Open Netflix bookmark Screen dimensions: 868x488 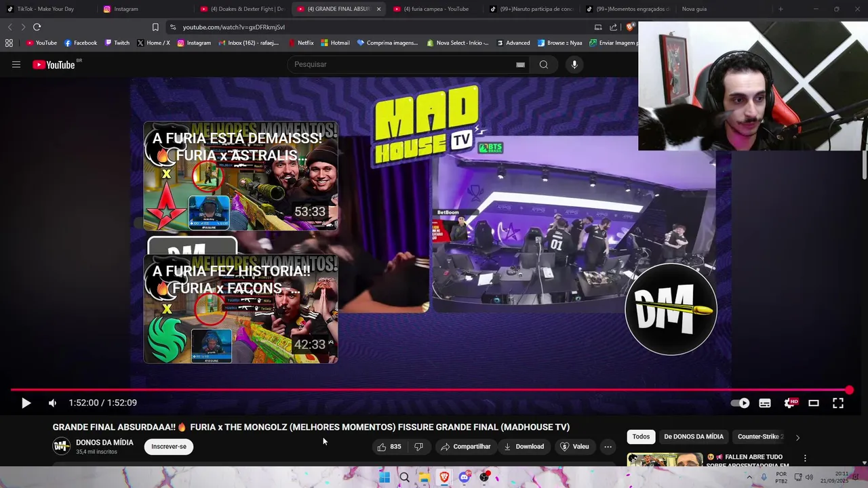[x=301, y=43]
